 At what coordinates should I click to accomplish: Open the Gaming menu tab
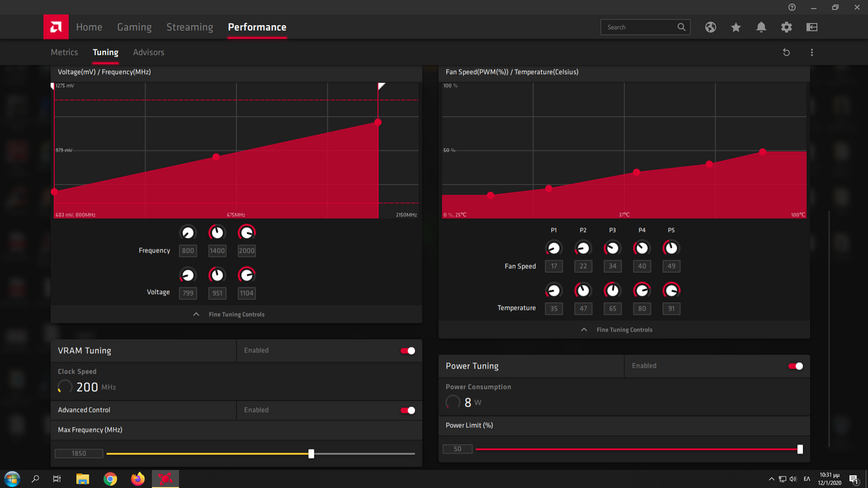point(134,27)
